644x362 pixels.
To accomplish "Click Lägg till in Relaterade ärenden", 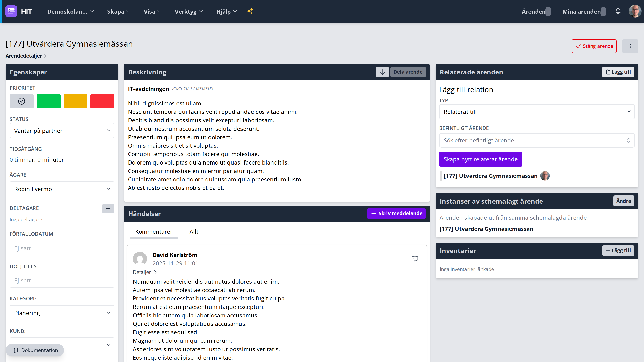I will pyautogui.click(x=618, y=72).
